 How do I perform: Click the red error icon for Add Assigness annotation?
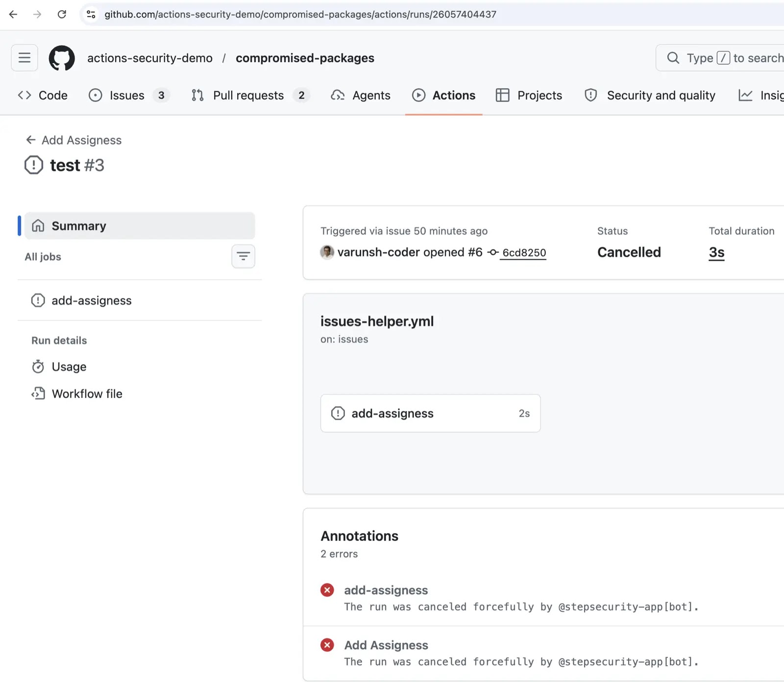click(327, 645)
